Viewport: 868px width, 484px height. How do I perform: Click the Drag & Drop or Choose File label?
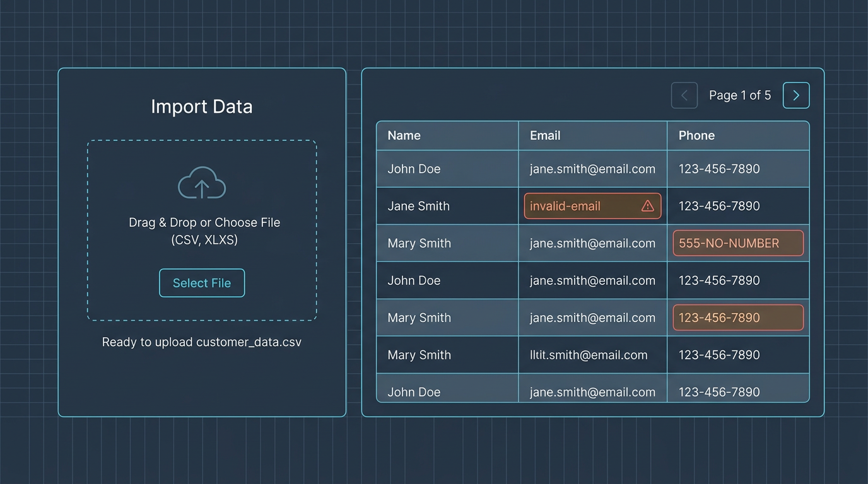point(204,222)
